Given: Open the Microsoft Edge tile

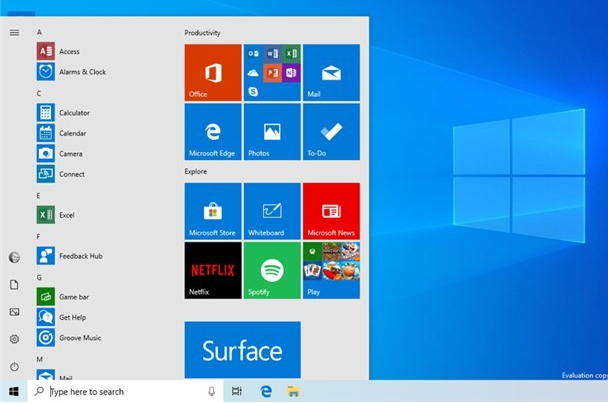Looking at the screenshot, I should pos(213,132).
